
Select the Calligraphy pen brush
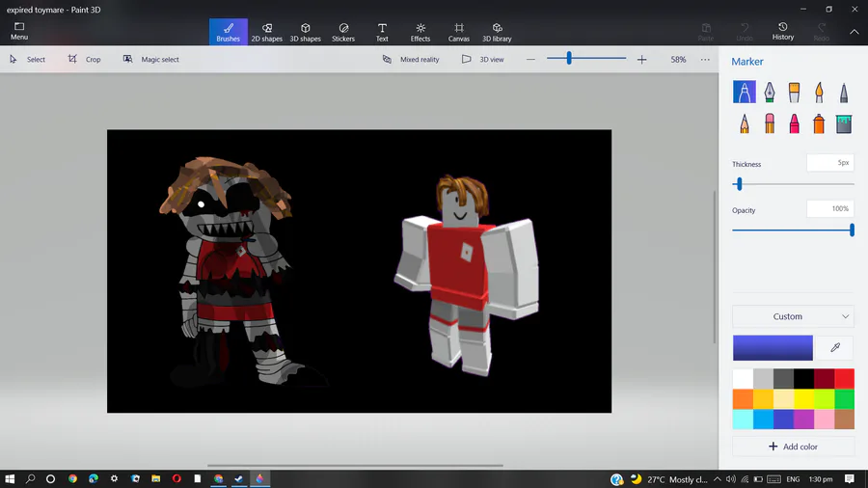(770, 92)
